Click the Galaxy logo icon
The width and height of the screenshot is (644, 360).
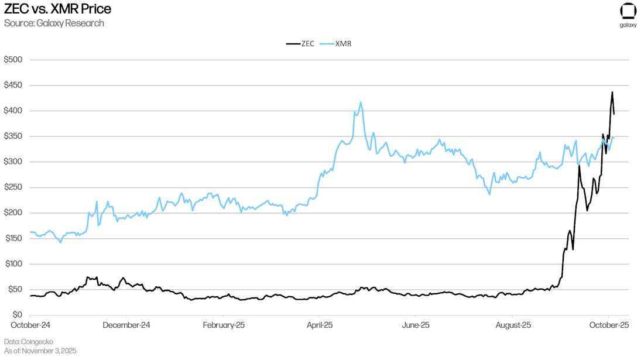pyautogui.click(x=627, y=12)
